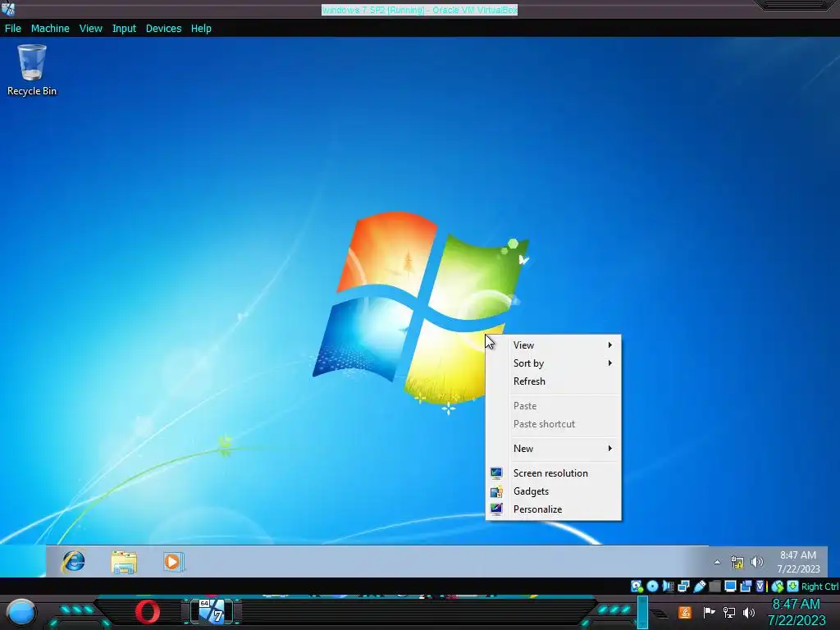Open Opera browser from host taskbar
The image size is (840, 630).
click(x=148, y=612)
